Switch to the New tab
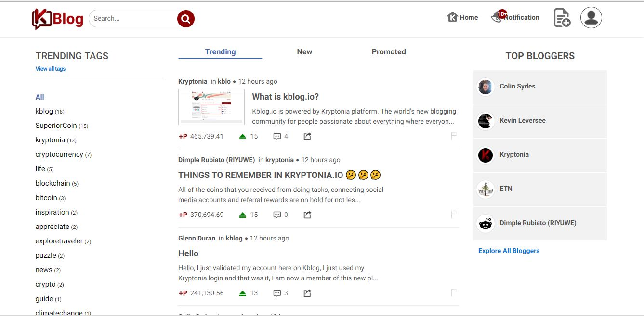The image size is (644, 316). [304, 52]
